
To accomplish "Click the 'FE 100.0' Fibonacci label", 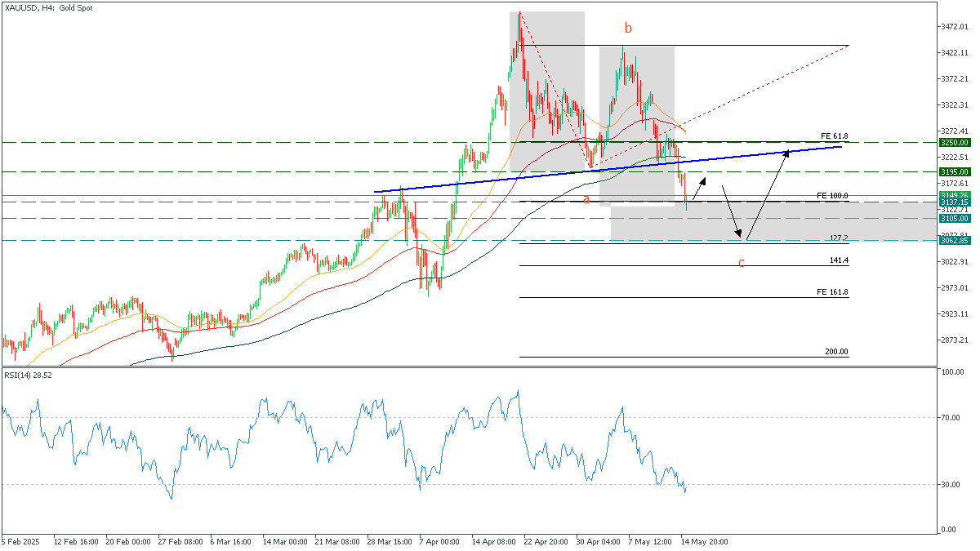I will coord(832,196).
